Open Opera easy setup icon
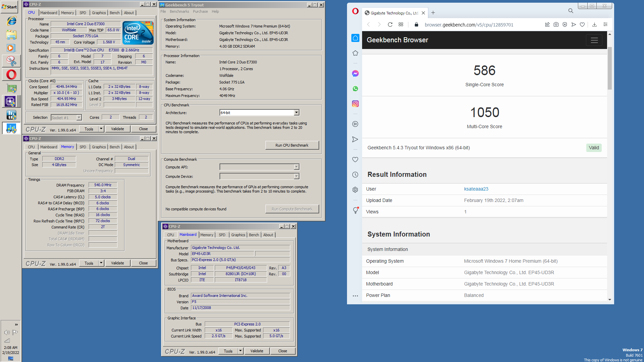644x362 pixels. pos(605,24)
